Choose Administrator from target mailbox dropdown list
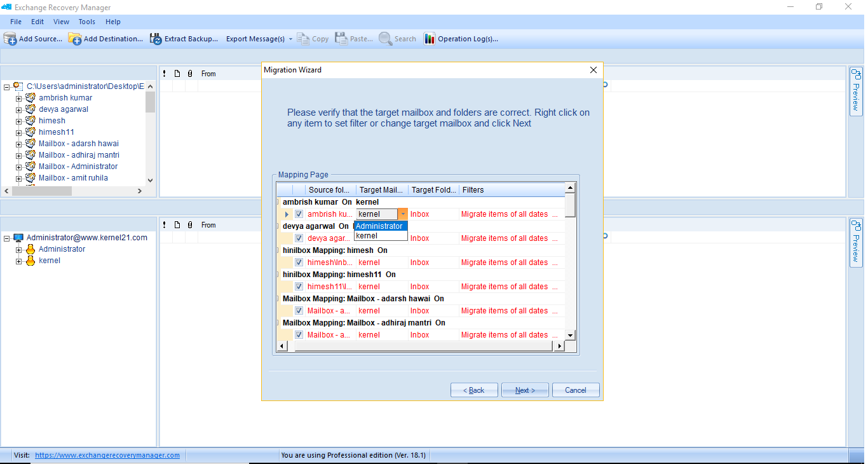 [x=381, y=226]
